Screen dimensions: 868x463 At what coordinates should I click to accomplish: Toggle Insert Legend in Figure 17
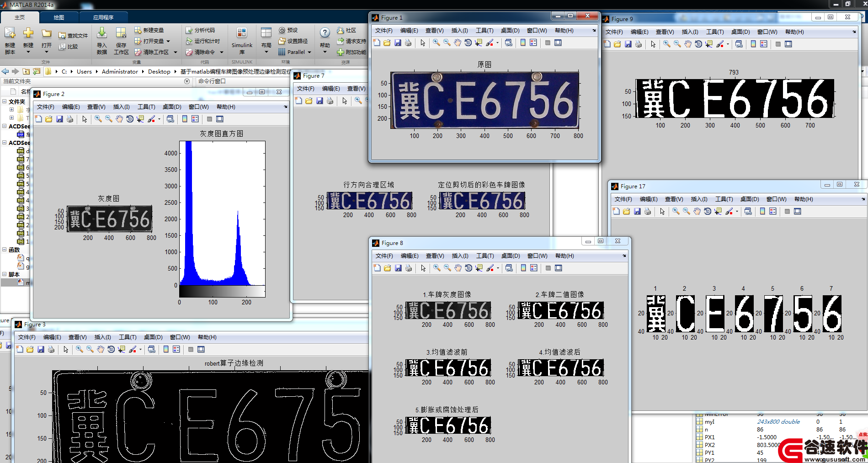coord(773,211)
